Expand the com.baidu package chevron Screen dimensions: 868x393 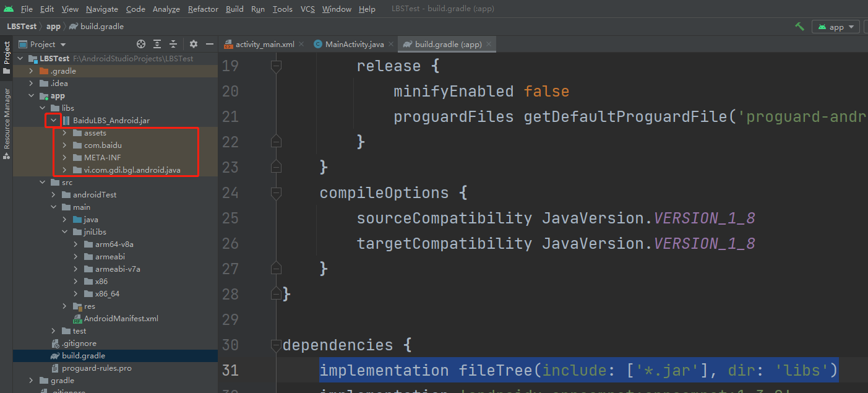[65, 145]
